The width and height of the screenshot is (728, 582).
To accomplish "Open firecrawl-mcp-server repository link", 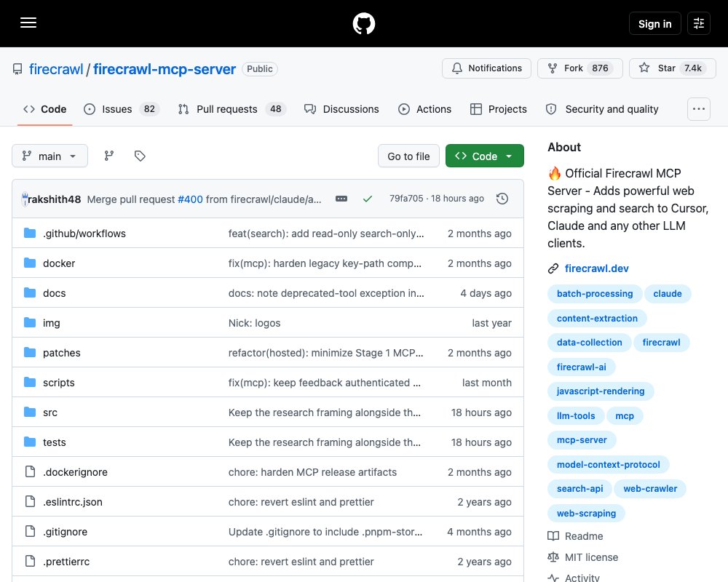I will pyautogui.click(x=165, y=69).
